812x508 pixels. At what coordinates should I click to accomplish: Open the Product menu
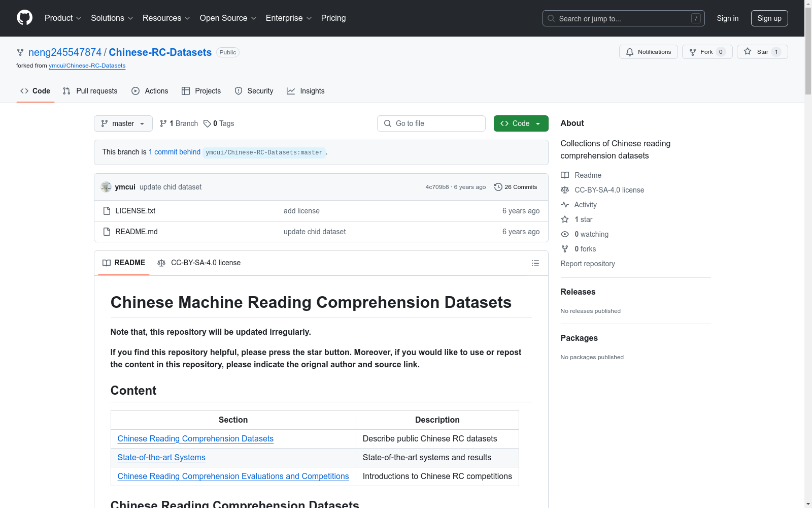pos(63,18)
